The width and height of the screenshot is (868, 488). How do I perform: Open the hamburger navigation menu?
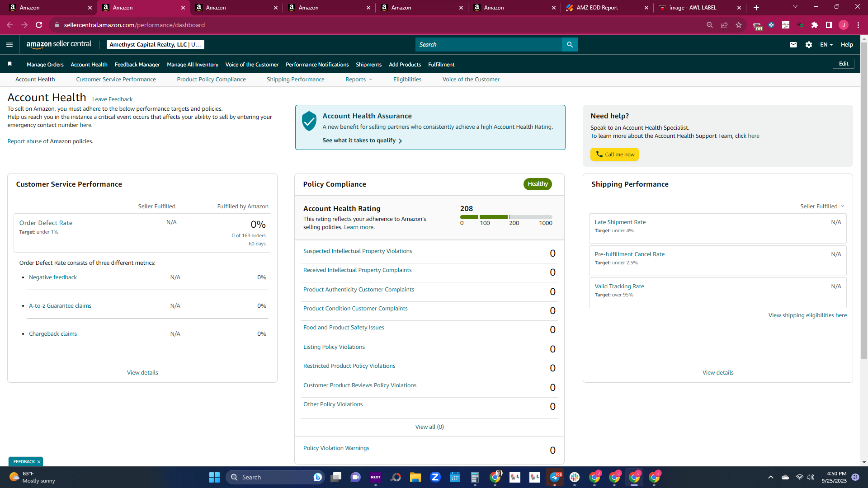point(9,45)
